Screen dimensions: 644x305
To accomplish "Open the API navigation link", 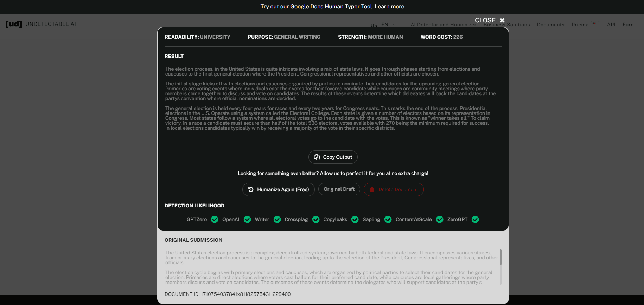I will click(x=611, y=25).
